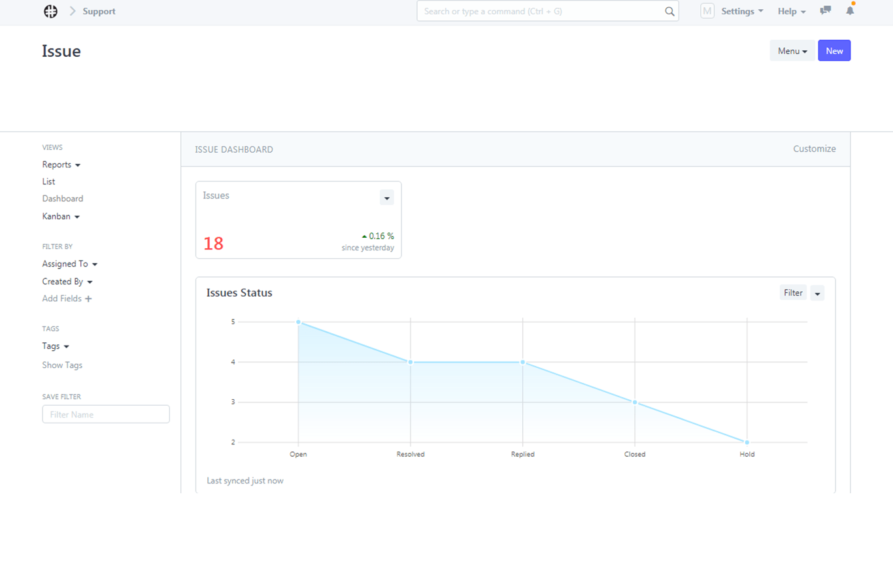Click the Filter button on Issues Status
Viewport: 893px width, 588px height.
(x=792, y=293)
